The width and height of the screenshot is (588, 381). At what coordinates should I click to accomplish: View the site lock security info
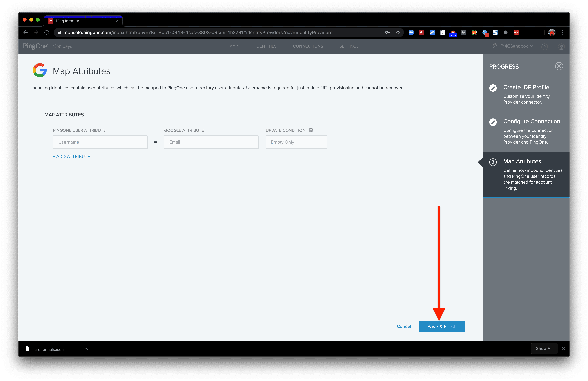point(60,33)
